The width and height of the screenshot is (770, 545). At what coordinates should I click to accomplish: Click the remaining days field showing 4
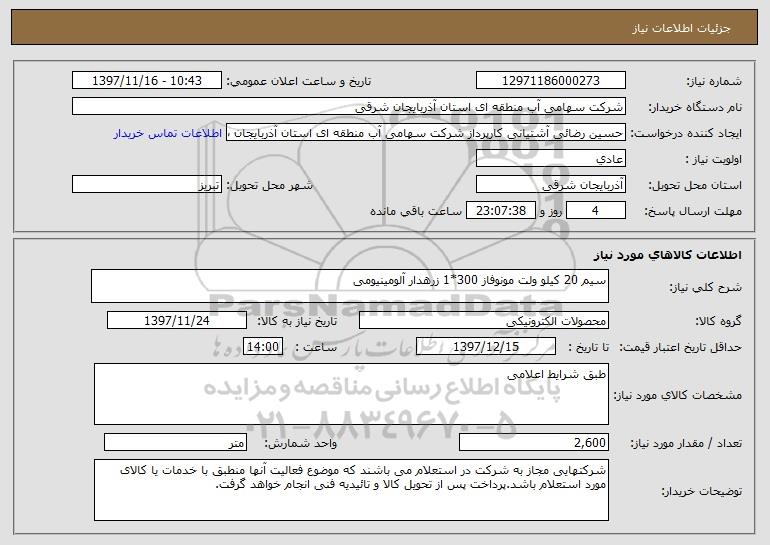tap(596, 211)
